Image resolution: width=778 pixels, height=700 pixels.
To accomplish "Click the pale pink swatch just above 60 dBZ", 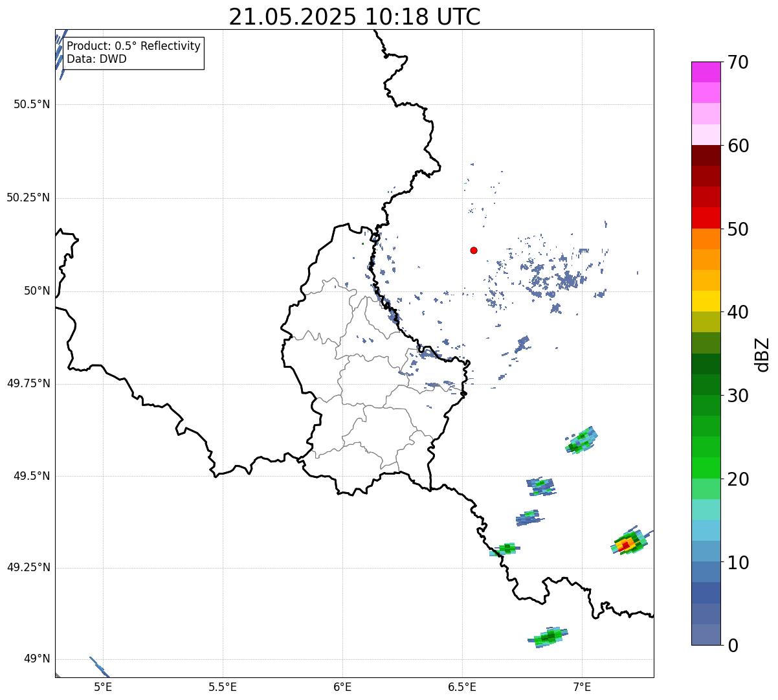I will 706,135.
